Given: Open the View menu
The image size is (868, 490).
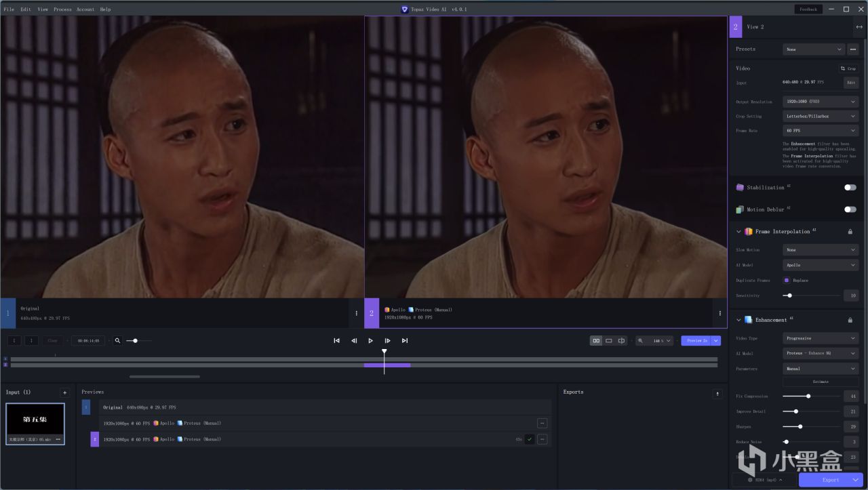Looking at the screenshot, I should pos(43,9).
